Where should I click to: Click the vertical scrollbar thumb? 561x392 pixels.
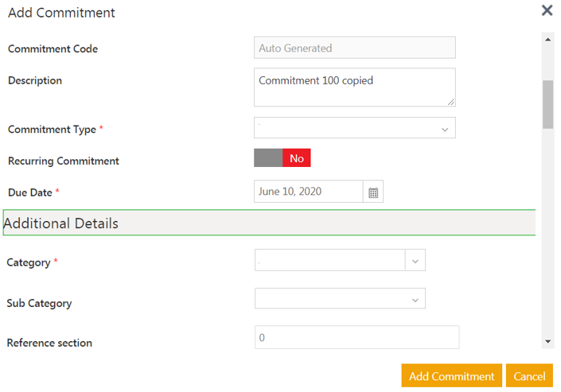click(547, 104)
